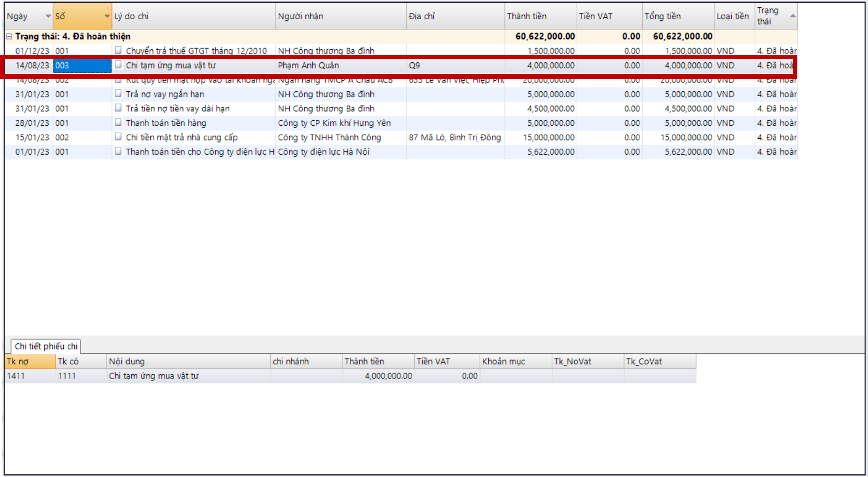Toggle checkbox for 'Chi tiền mặt trả nhà cung cấp'
The height and width of the screenshot is (477, 868).
tap(118, 137)
